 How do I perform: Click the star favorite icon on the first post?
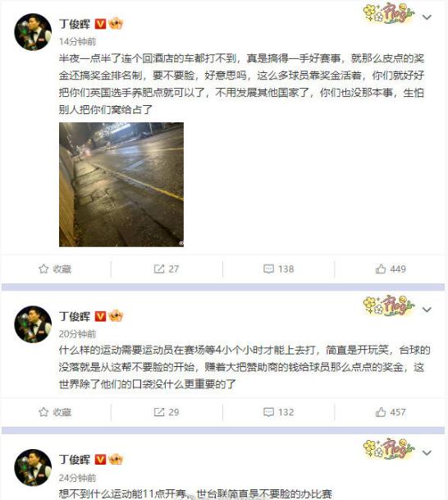click(x=43, y=268)
